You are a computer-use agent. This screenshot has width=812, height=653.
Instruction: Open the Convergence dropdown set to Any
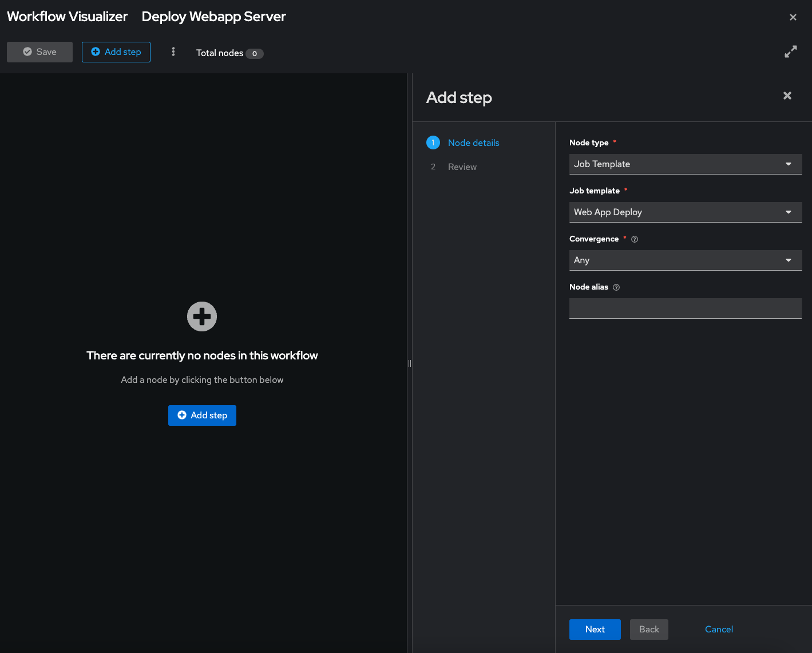[685, 260]
